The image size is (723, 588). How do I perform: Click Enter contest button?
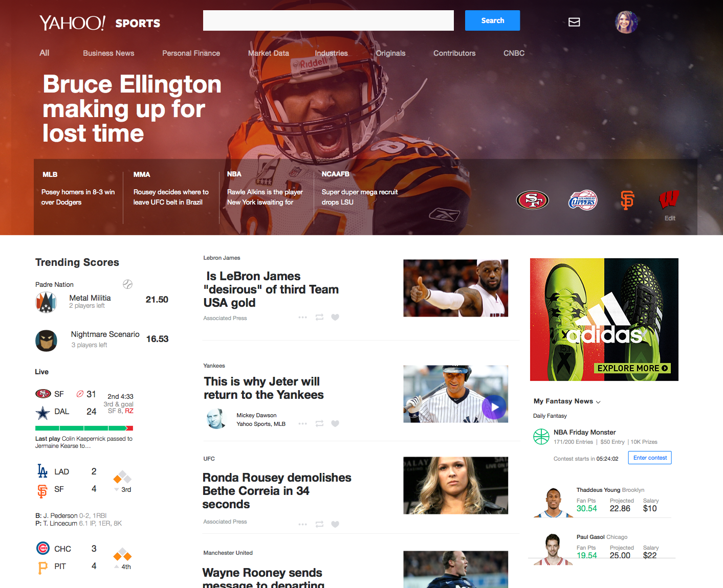pyautogui.click(x=650, y=458)
